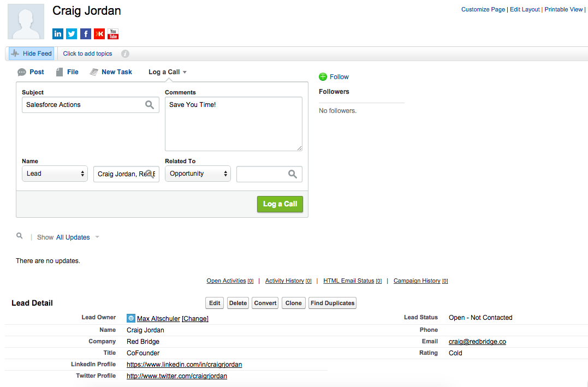Focus the Subject input field
Viewport: 588px width, 387px height.
pyautogui.click(x=91, y=105)
